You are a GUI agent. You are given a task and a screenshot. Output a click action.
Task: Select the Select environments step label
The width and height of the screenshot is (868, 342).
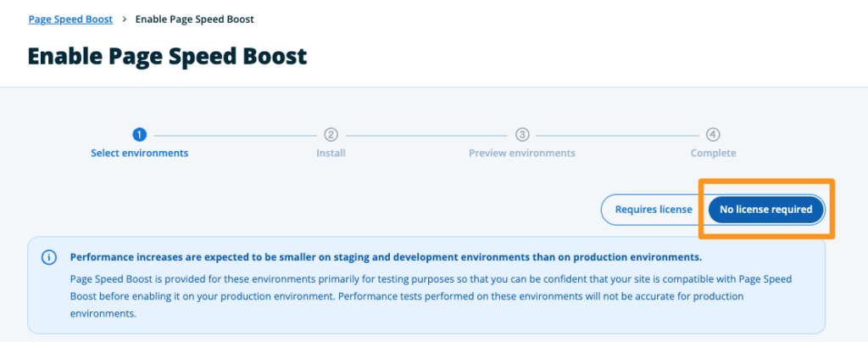pyautogui.click(x=140, y=154)
